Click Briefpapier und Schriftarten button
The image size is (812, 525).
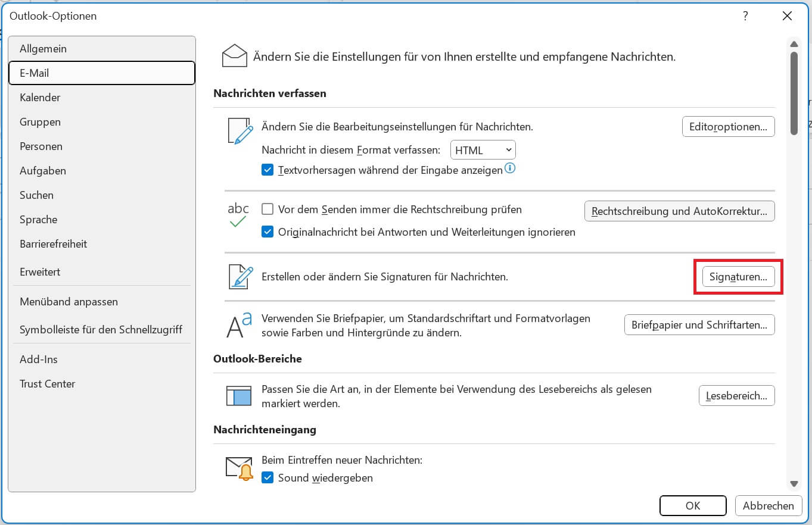(x=699, y=325)
